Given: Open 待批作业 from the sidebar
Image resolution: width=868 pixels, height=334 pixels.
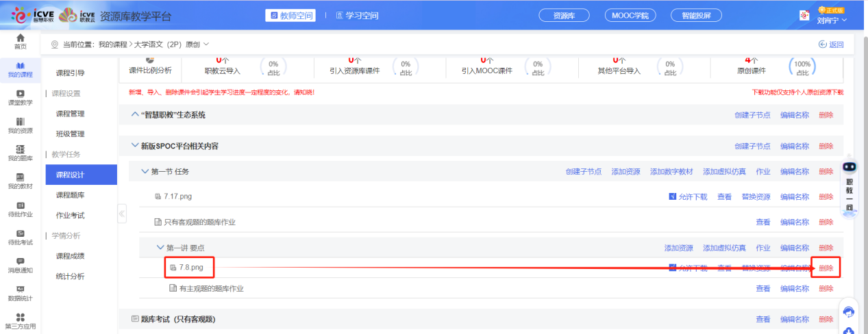Looking at the screenshot, I should point(21,209).
